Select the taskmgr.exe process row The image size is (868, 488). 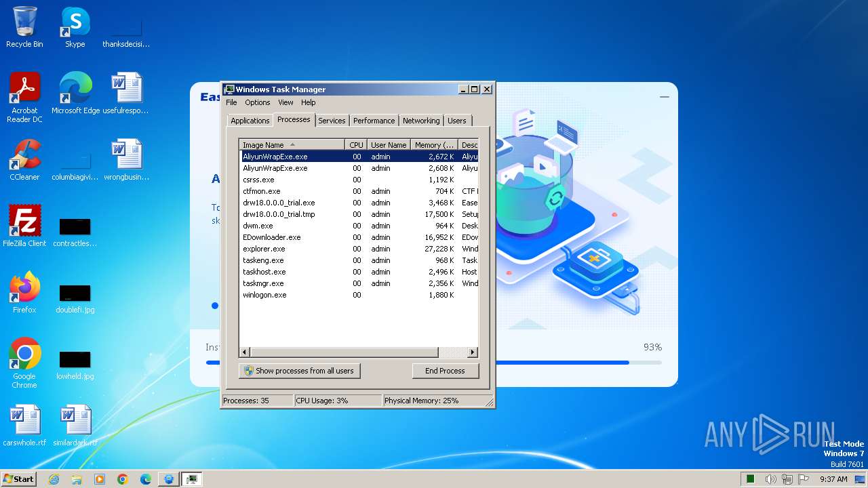click(x=359, y=283)
